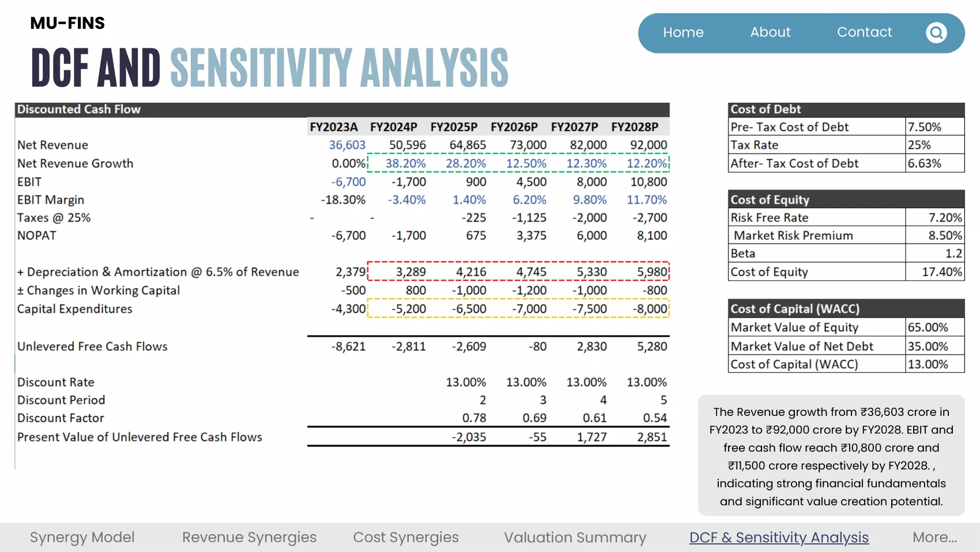
Task: Select the FY2023A net revenue value 36,603
Action: pos(347,145)
